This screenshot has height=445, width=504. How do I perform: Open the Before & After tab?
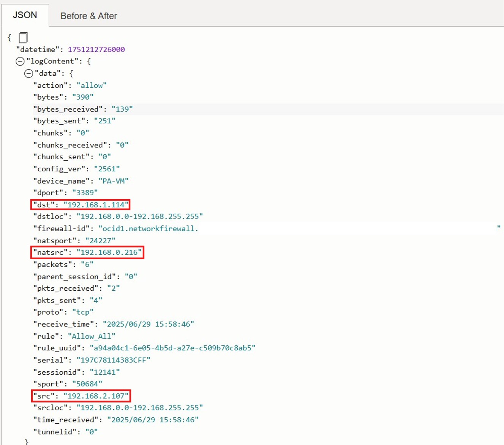point(88,16)
